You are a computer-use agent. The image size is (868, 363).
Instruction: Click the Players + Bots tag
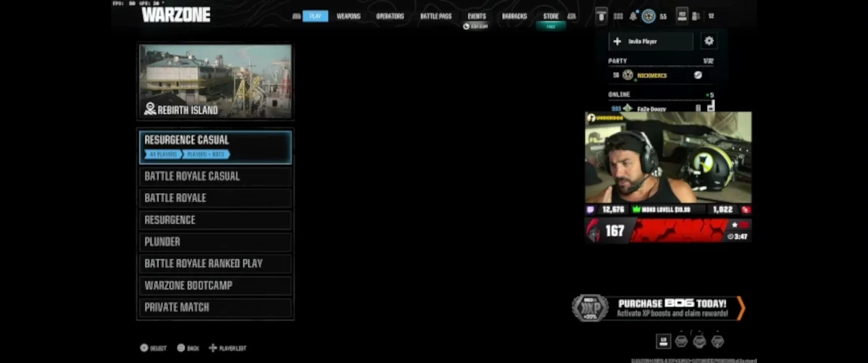tap(206, 154)
